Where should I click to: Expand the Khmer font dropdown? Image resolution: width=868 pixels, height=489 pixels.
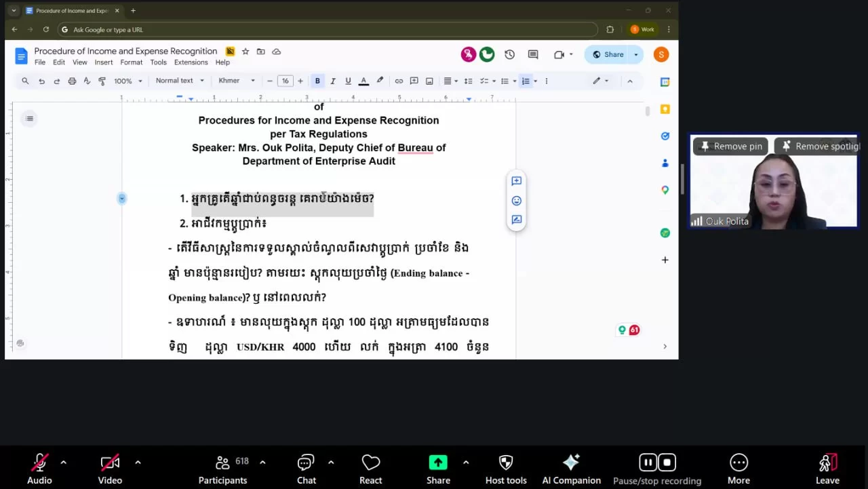237,81
